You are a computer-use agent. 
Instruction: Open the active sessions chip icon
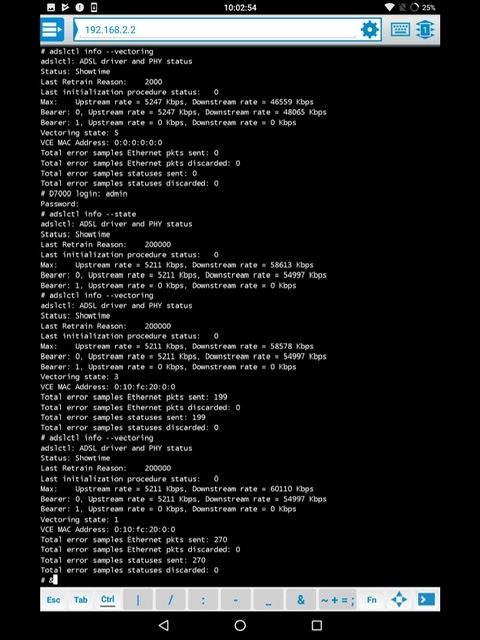coord(425,29)
